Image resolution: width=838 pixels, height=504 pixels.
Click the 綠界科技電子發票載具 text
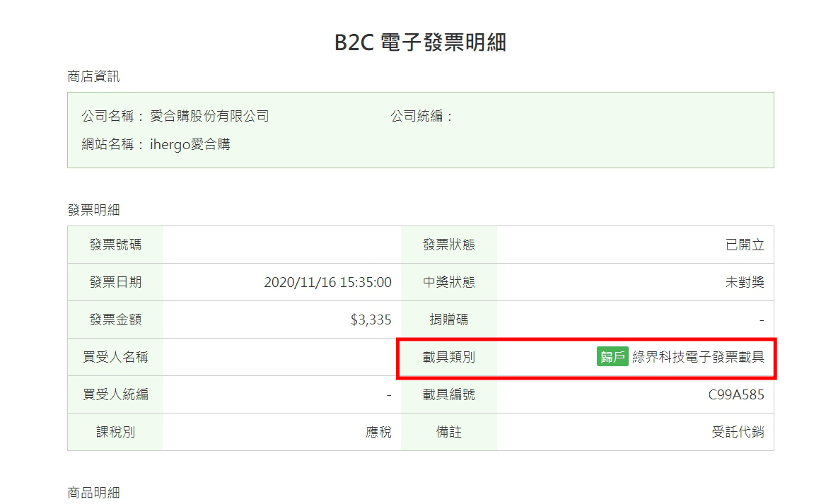(x=698, y=356)
